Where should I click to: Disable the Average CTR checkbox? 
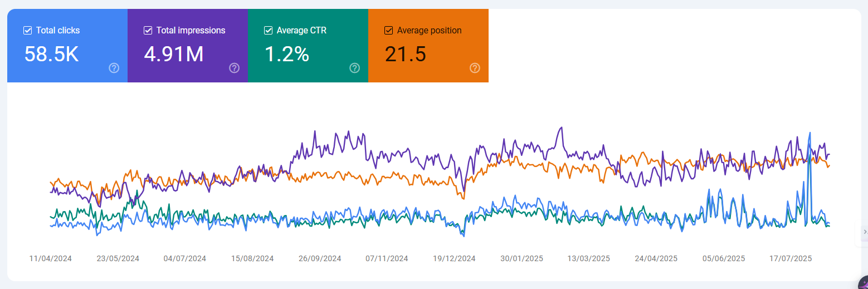pos(269,31)
